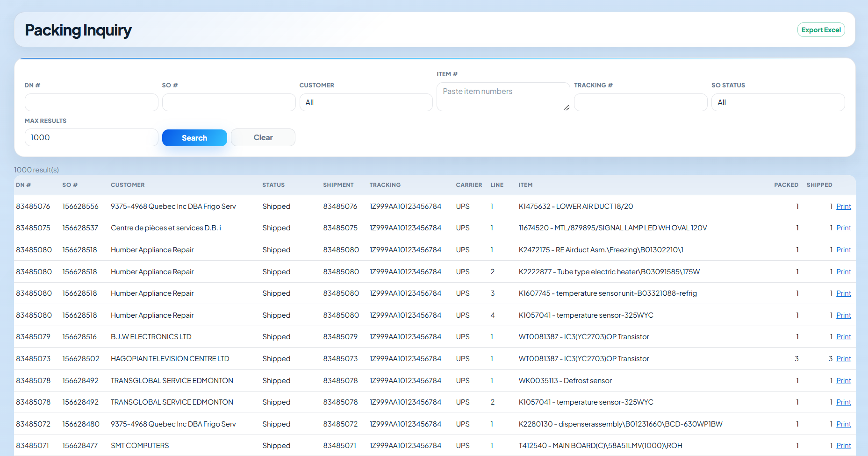Click the Paste item numbers textarea

pyautogui.click(x=503, y=97)
